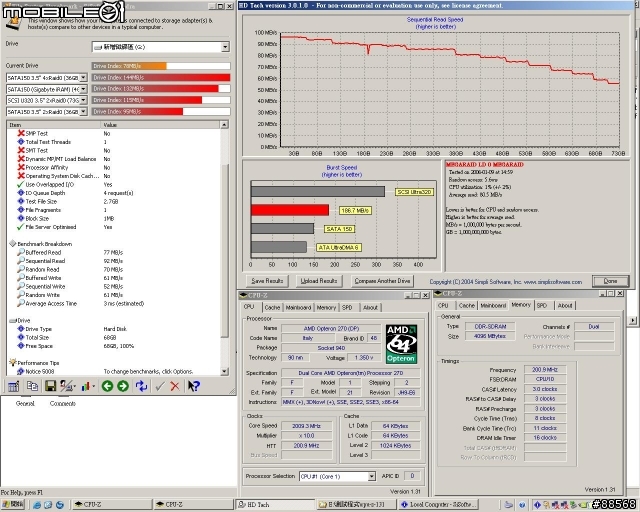640x512 pixels.
Task: Open the Cache tab in left CPU-Z
Action: (272, 307)
